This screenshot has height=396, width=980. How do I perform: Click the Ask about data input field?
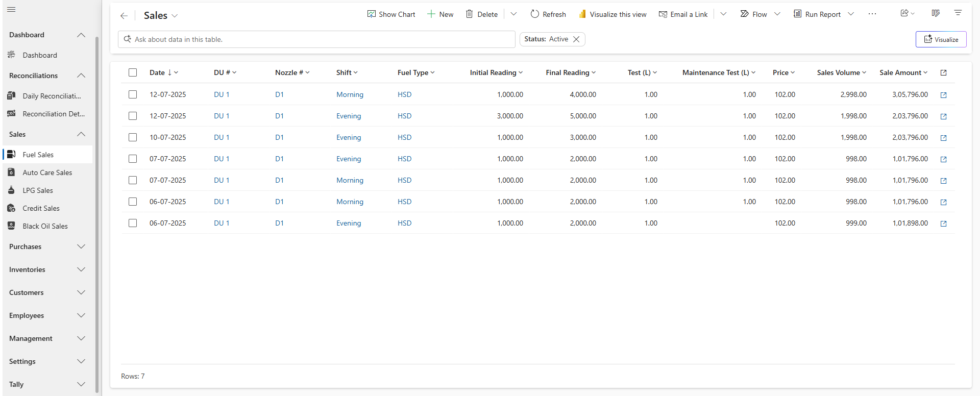[x=316, y=39]
